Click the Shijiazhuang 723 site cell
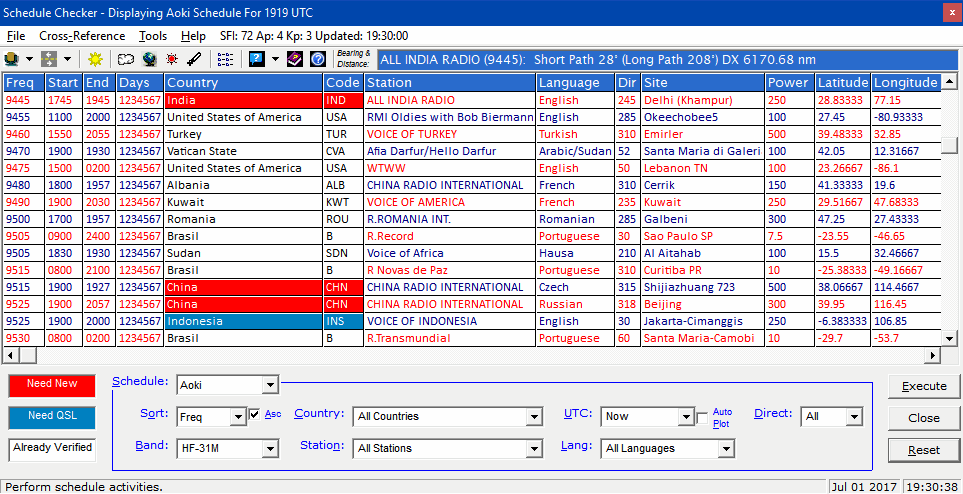The image size is (963, 494). click(x=703, y=287)
